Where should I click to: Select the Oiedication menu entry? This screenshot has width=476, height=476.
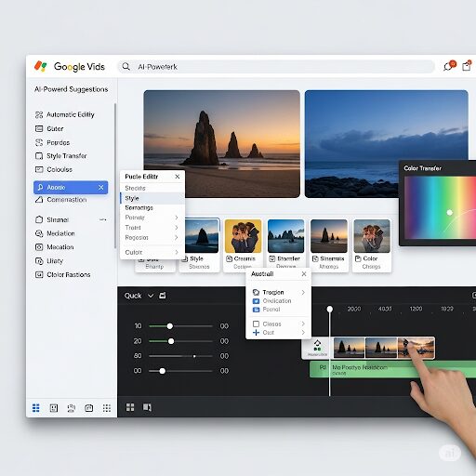click(277, 301)
